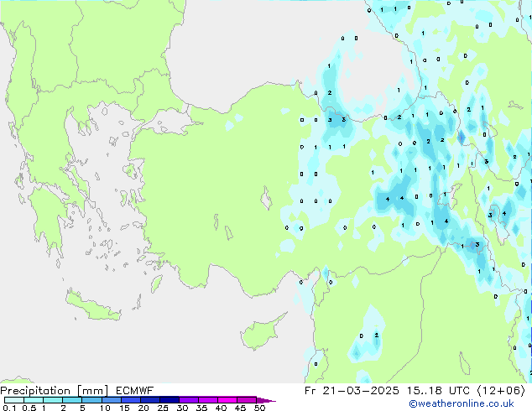The height and width of the screenshot is (411, 532).
Task: Click the legend tick label '25'
Action: (x=163, y=408)
